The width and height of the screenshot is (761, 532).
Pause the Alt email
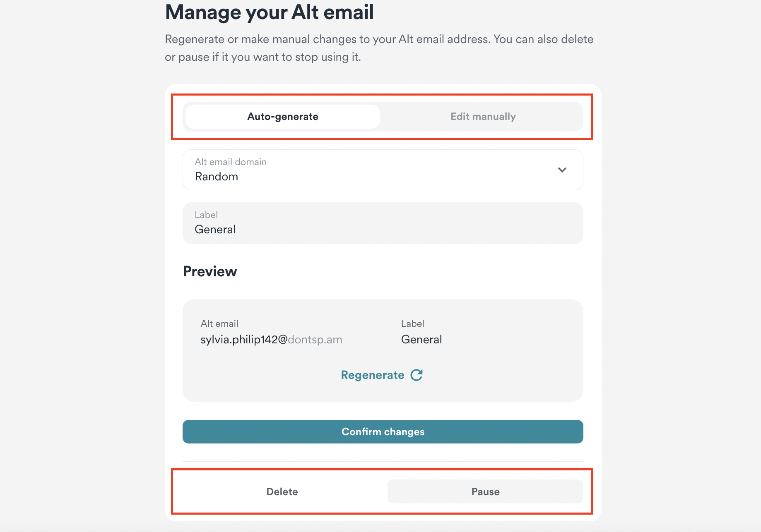[x=485, y=491]
